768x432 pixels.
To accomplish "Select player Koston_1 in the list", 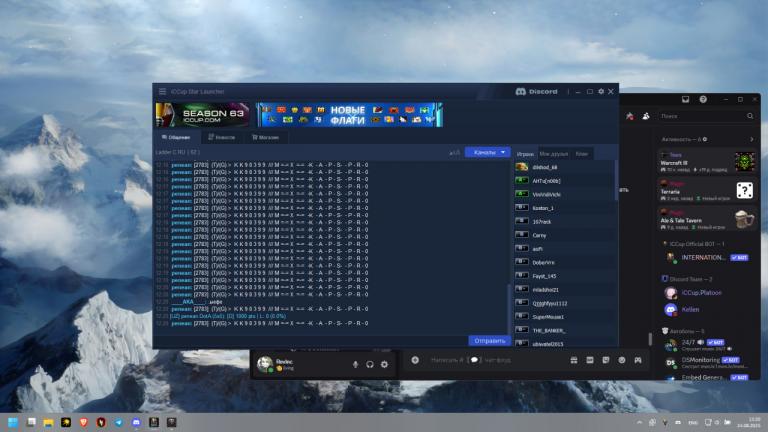I will (563, 208).
